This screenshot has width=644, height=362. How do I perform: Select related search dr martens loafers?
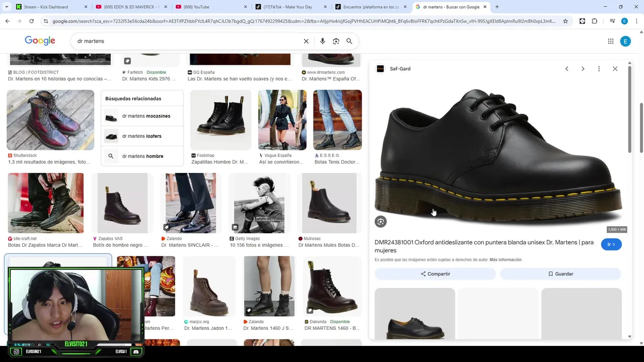pyautogui.click(x=142, y=136)
